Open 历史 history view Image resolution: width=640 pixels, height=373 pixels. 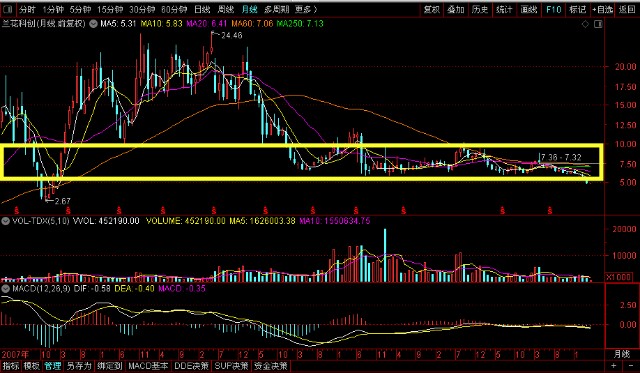coord(480,9)
